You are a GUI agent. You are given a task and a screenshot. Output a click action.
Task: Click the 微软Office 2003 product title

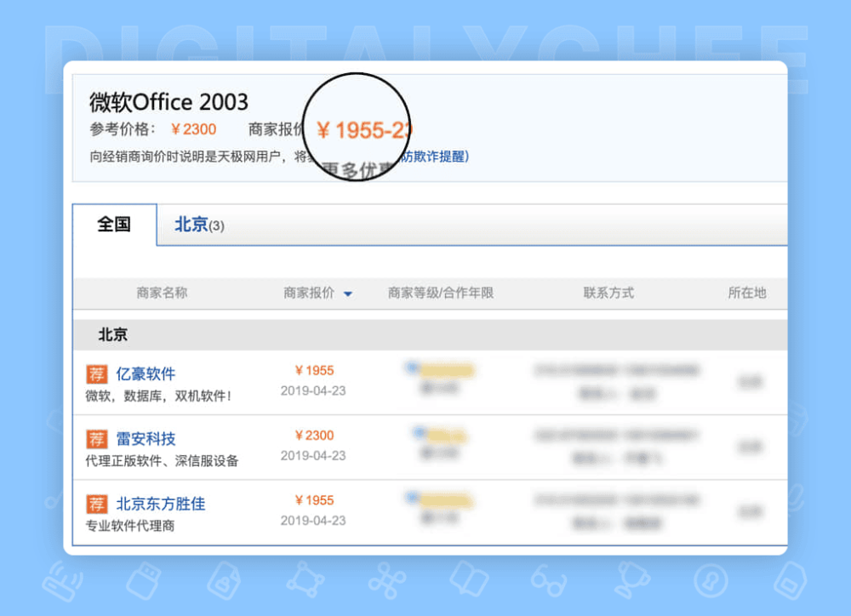click(x=168, y=102)
